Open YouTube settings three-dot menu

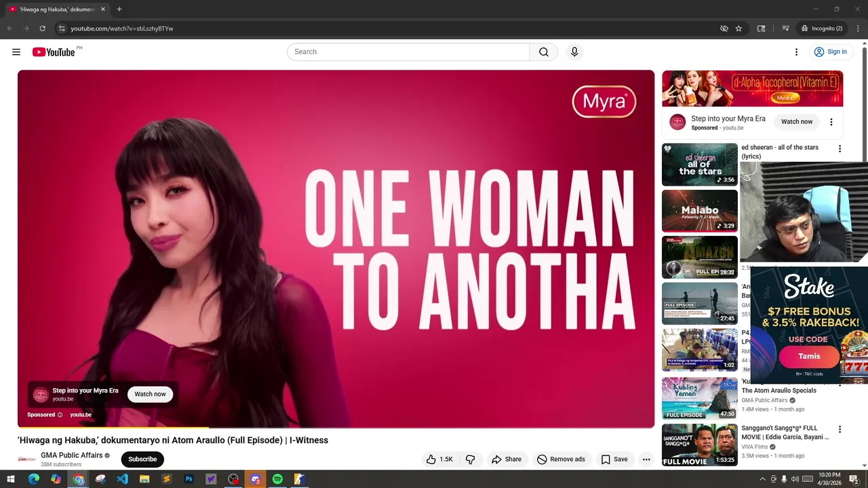pyautogui.click(x=796, y=52)
